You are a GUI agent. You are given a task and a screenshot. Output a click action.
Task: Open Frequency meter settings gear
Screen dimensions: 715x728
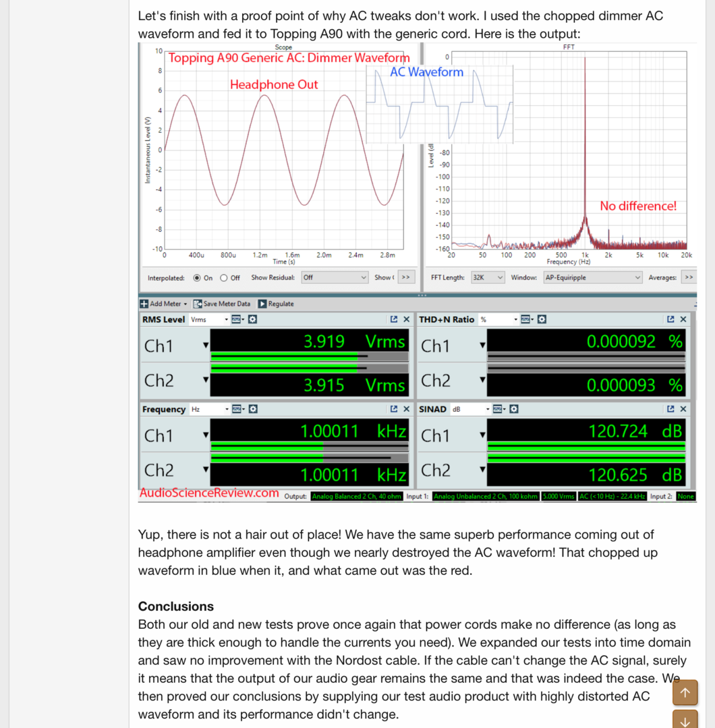point(253,409)
